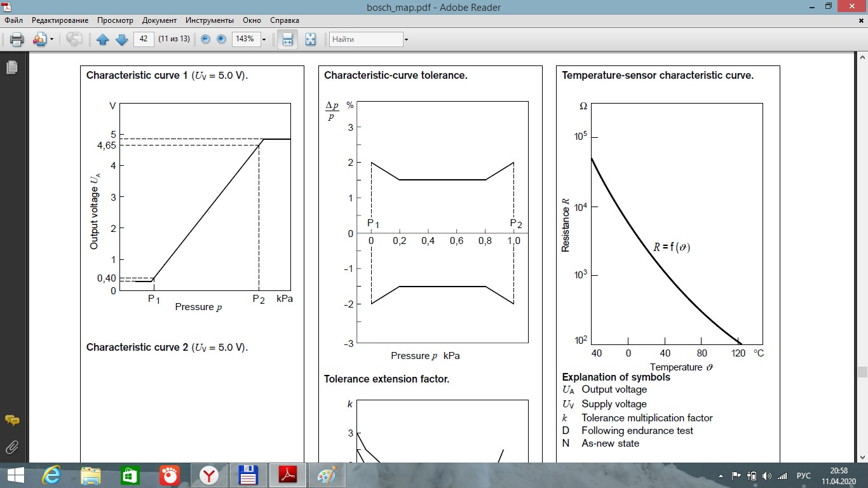Toggle fit one full page view
868x488 pixels.
click(x=310, y=39)
